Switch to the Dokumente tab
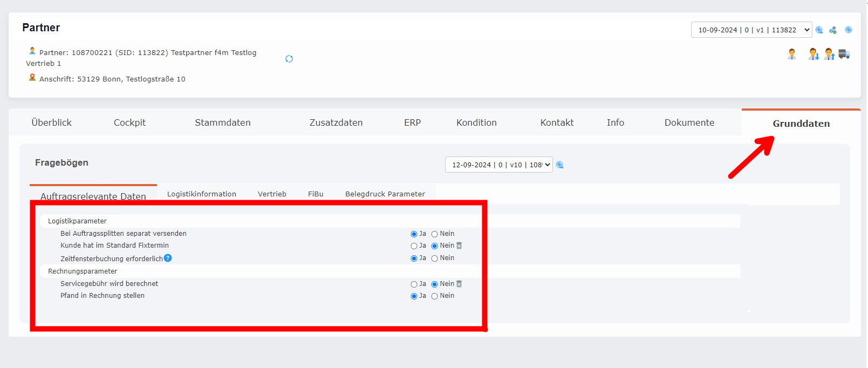The height and width of the screenshot is (368, 868). (x=689, y=122)
